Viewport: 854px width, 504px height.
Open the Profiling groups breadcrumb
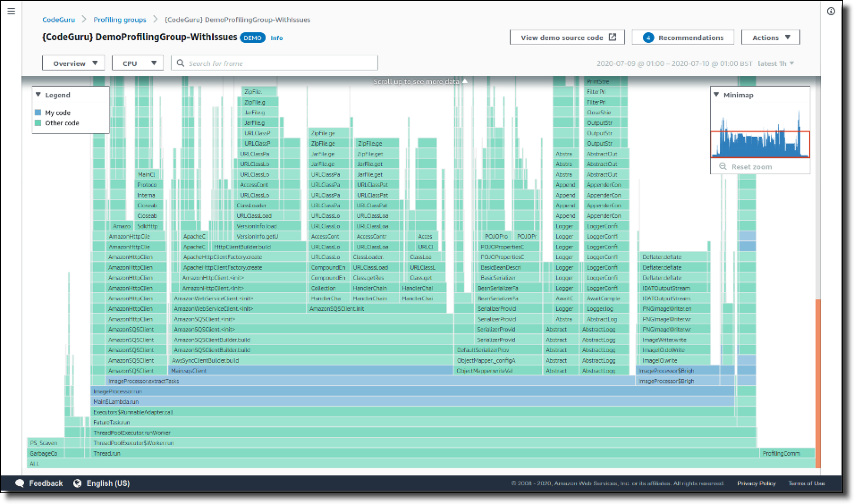tap(120, 20)
